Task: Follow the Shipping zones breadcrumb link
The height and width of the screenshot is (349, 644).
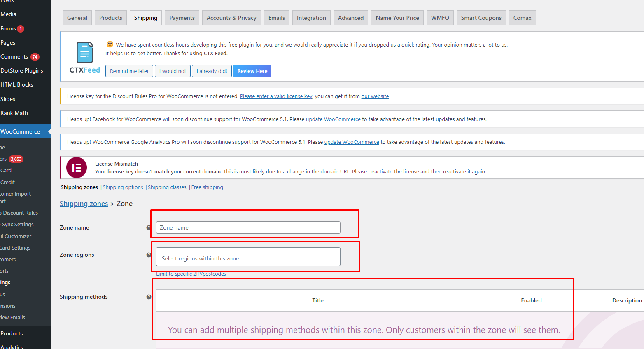Action: click(x=84, y=204)
